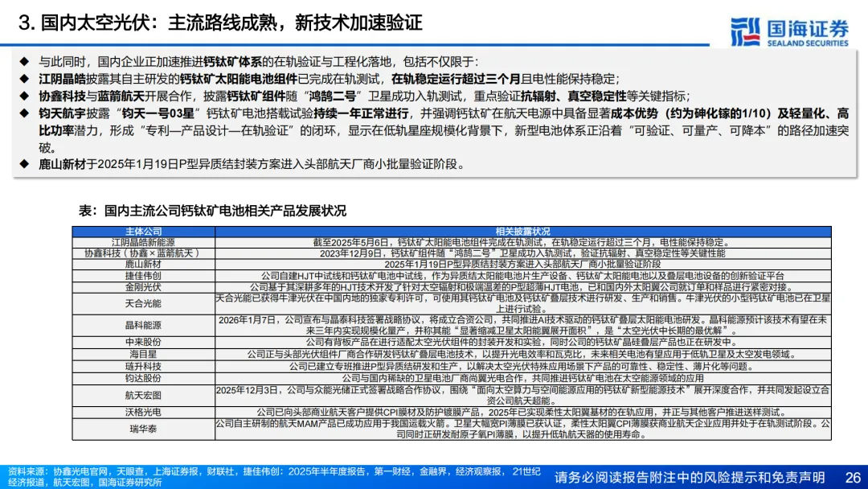This screenshot has height=489, width=868.
Task: Click the source note '资料来源：协鑫光电官网'
Action: (274, 477)
